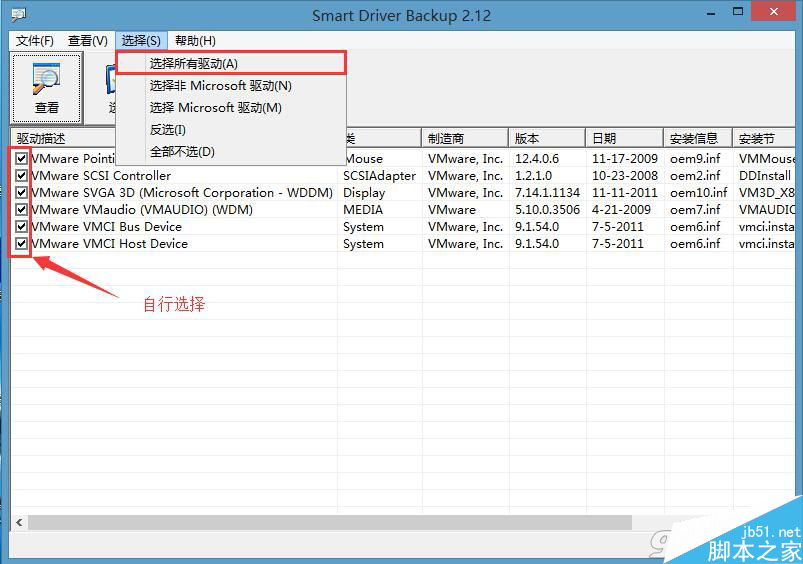The width and height of the screenshot is (803, 564).
Task: Uncheck VMware SVGA 3D driver checkbox
Action: pyautogui.click(x=21, y=192)
